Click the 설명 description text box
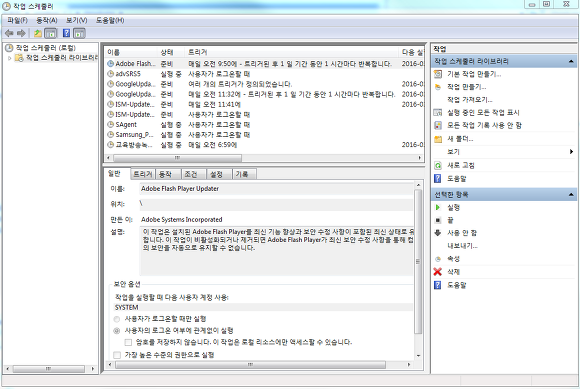 [276, 251]
